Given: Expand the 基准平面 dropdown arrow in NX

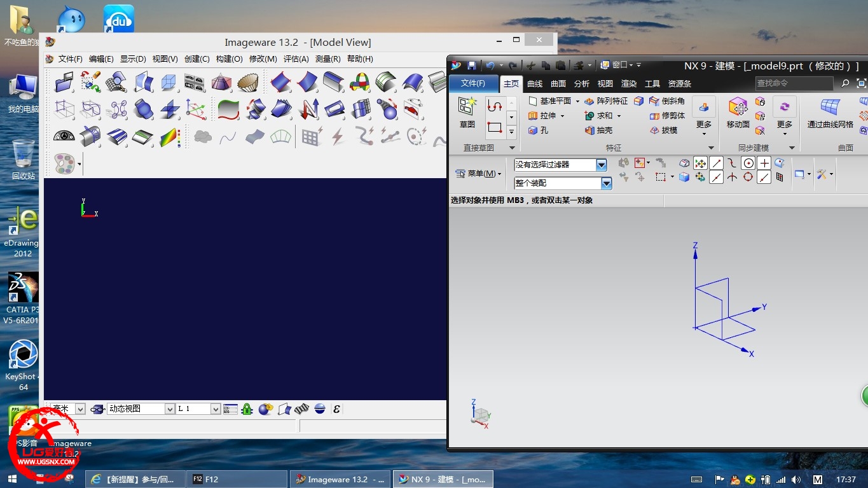Looking at the screenshot, I should click(x=577, y=101).
